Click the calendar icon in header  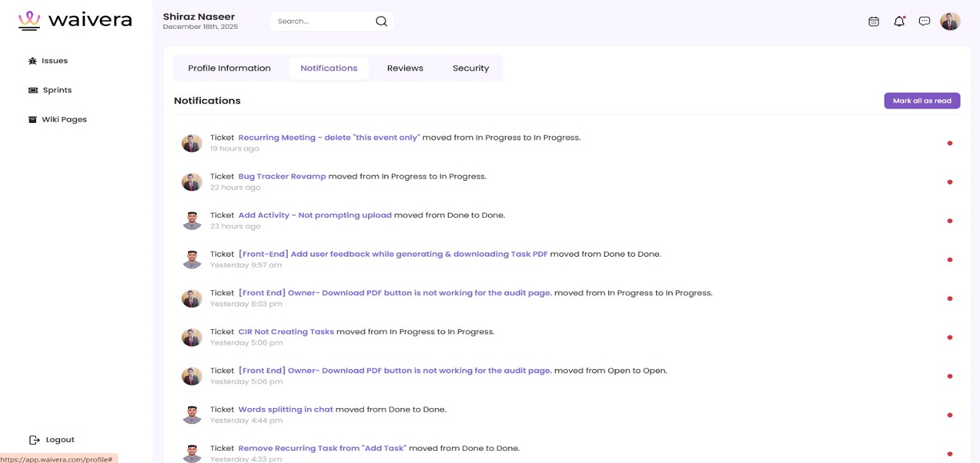pyautogui.click(x=874, y=22)
